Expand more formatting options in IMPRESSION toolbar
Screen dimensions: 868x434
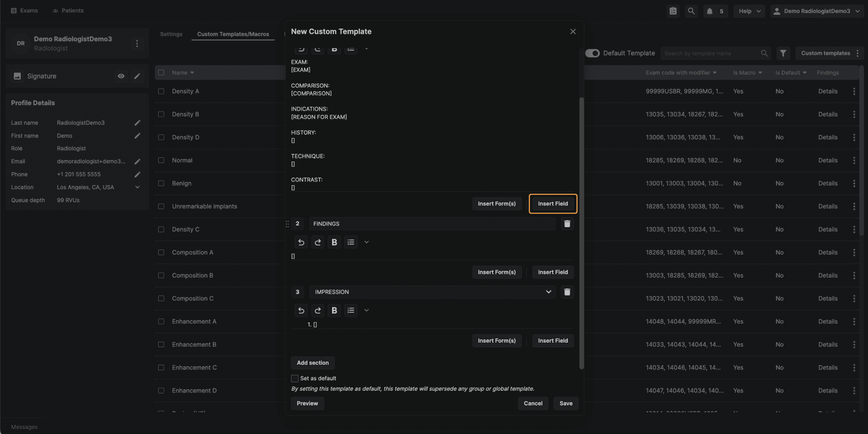point(367,310)
